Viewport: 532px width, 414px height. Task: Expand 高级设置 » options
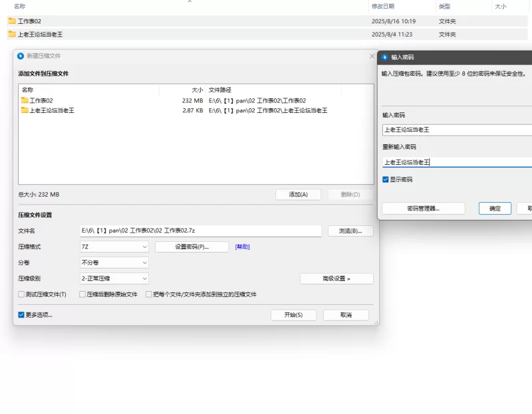(x=336, y=278)
